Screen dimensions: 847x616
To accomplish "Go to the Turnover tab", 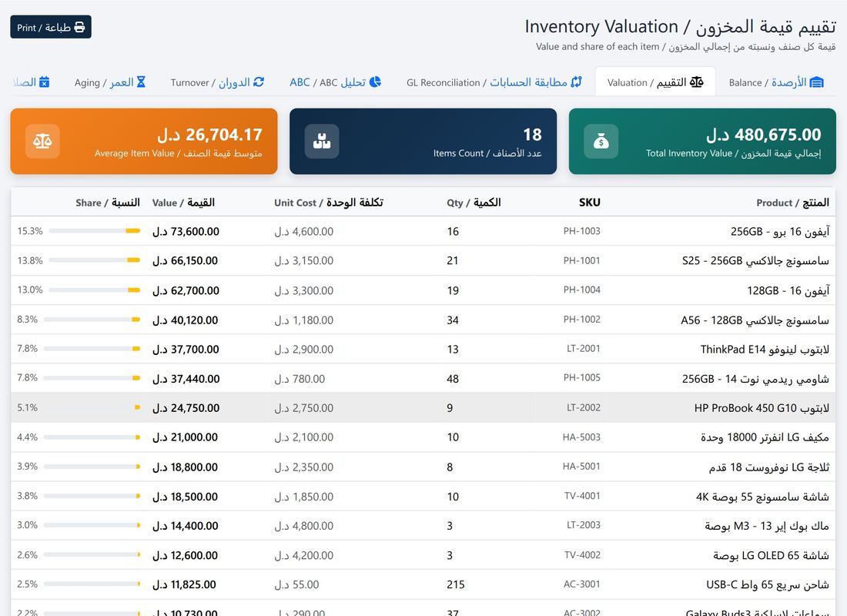I will point(217,82).
